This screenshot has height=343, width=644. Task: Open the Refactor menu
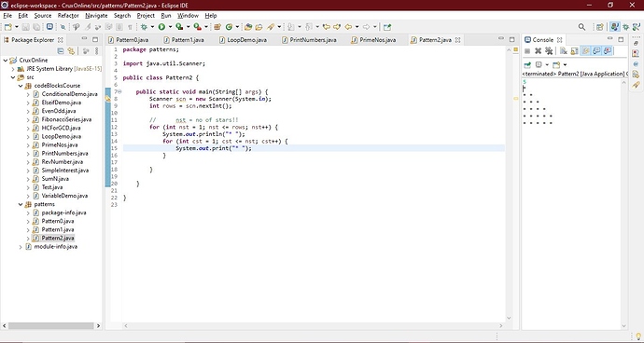68,16
